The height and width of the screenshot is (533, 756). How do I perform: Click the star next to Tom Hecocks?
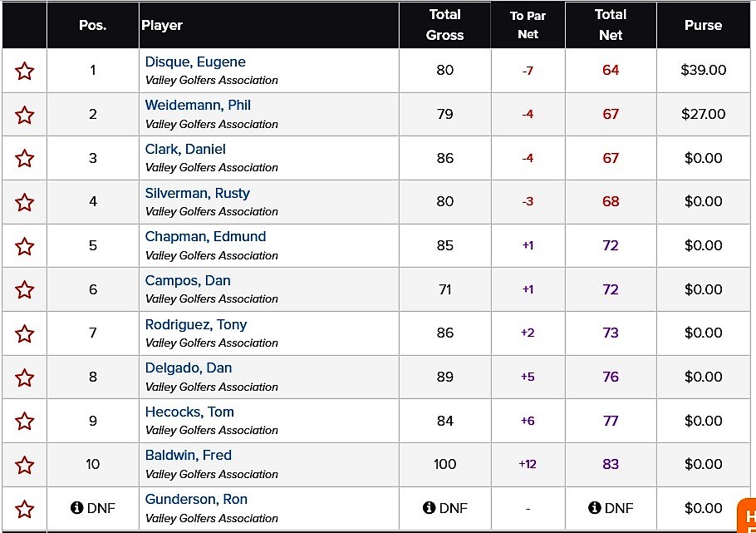pos(25,421)
